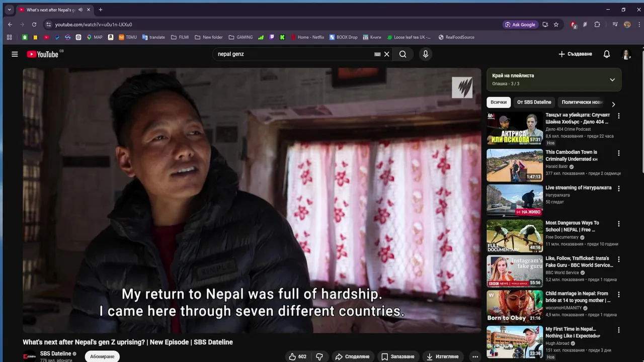
Task: Click the address bar URL field
Action: pos(272,24)
